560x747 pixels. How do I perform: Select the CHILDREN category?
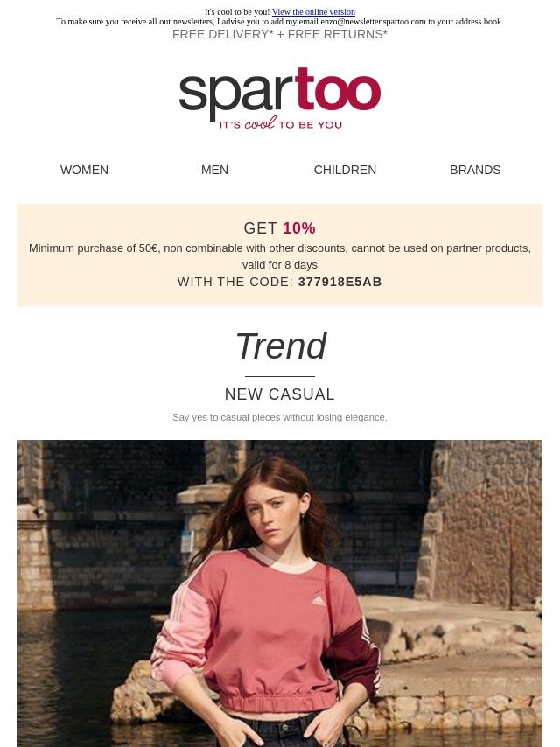click(345, 170)
